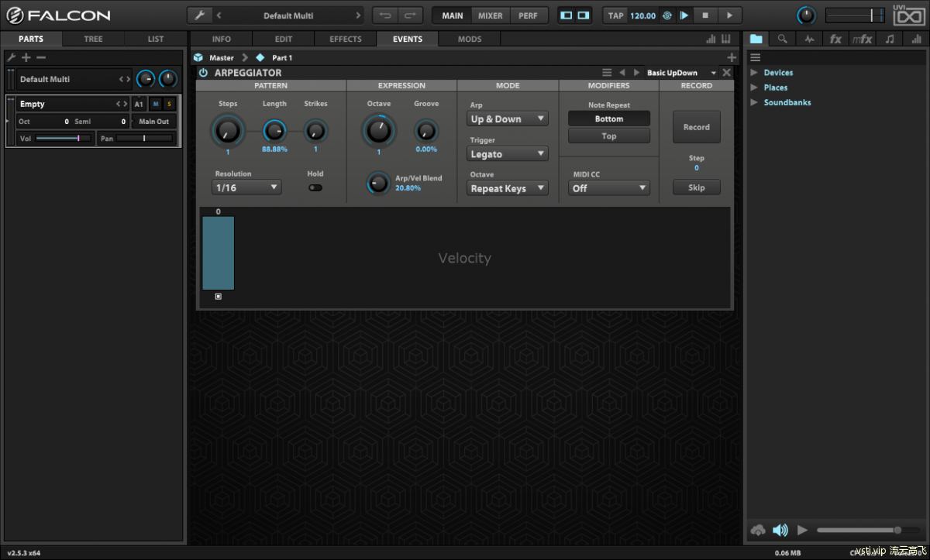Image resolution: width=930 pixels, height=560 pixels.
Task: Click the undo arrow button
Action: (x=385, y=15)
